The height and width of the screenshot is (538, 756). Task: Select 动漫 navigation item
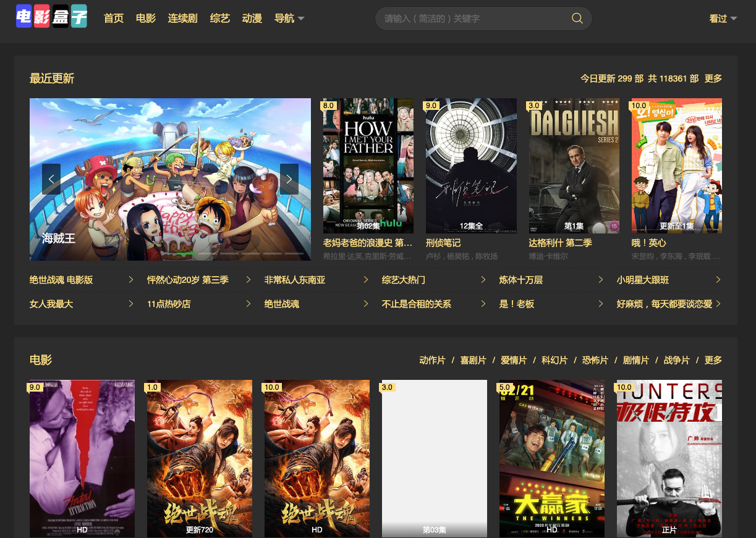coord(252,19)
